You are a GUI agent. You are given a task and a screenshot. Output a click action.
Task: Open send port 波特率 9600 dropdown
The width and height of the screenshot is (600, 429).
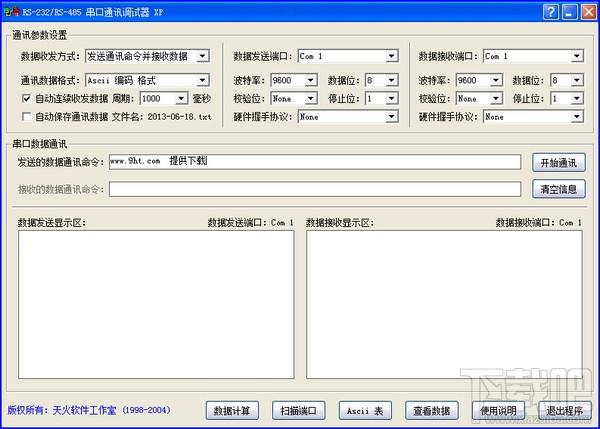pyautogui.click(x=311, y=80)
